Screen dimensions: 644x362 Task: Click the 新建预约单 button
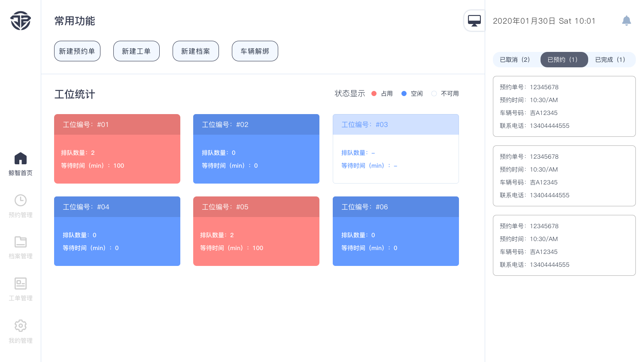(x=77, y=51)
